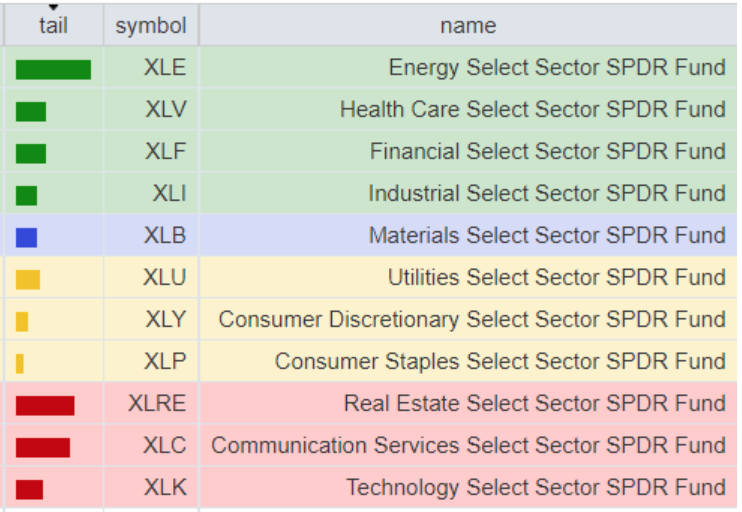The height and width of the screenshot is (512, 742).
Task: Sort by the symbol column header
Action: tap(151, 26)
